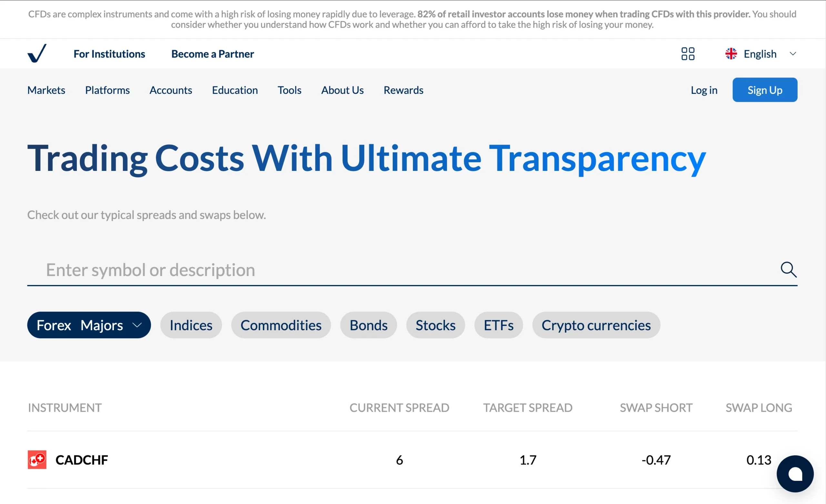Screen dimensions: 826x504
Task: Click the CADCHF flag icon
Action: pos(37,460)
